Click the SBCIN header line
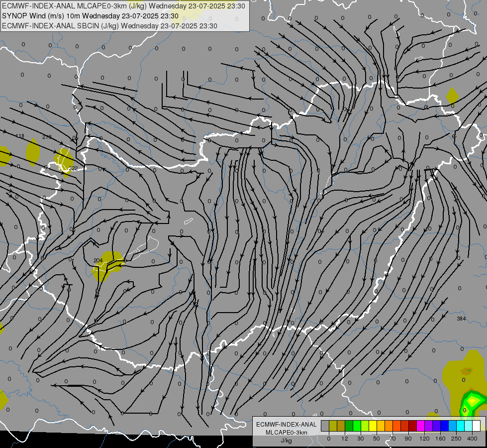 (109, 26)
